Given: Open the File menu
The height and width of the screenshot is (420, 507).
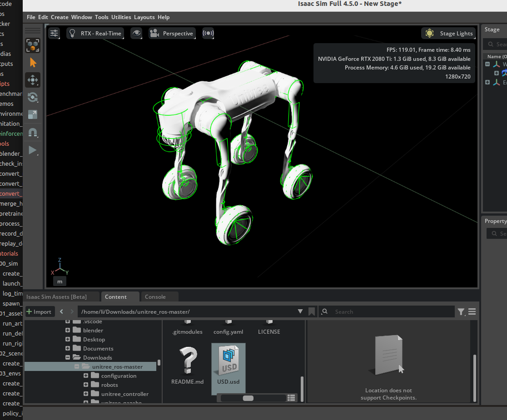Looking at the screenshot, I should 31,17.
